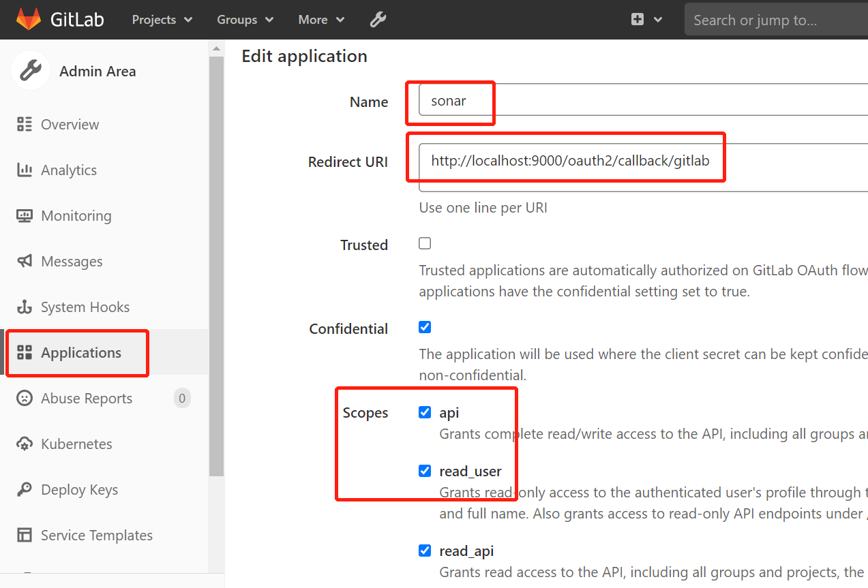Click inside the Search or jump to field
Viewport: 868px width, 588px height.
point(777,20)
